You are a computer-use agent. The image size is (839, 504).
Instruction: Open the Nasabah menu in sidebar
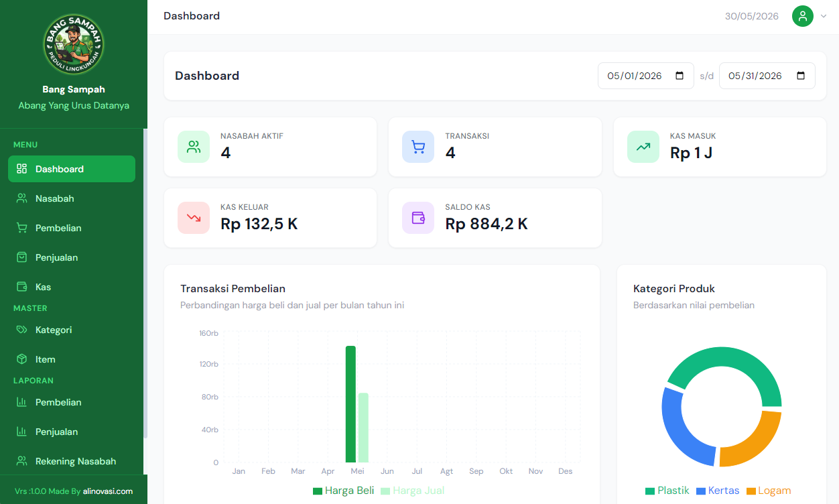click(x=72, y=198)
